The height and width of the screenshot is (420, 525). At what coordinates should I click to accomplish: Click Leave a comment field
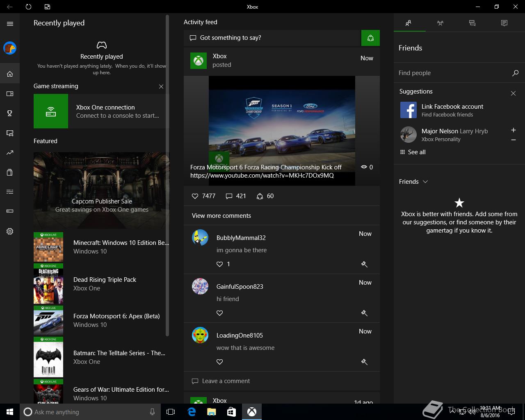coord(282,381)
